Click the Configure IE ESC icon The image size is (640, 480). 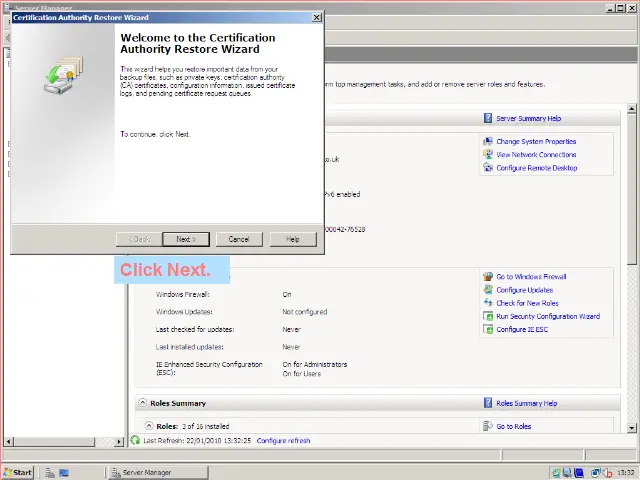(488, 329)
